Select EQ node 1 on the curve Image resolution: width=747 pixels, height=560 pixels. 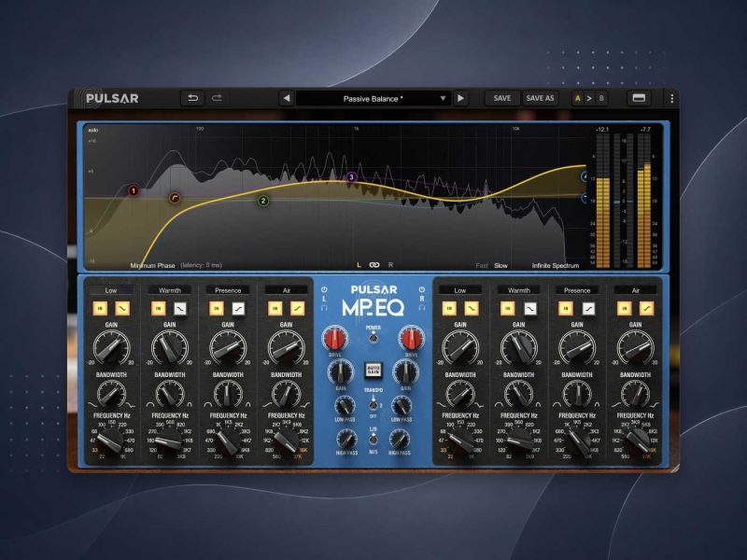[x=134, y=191]
